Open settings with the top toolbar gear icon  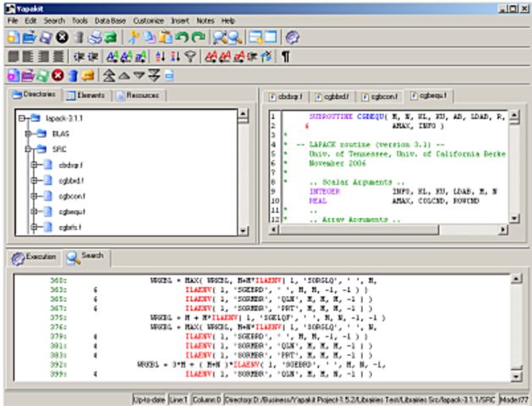pos(292,37)
